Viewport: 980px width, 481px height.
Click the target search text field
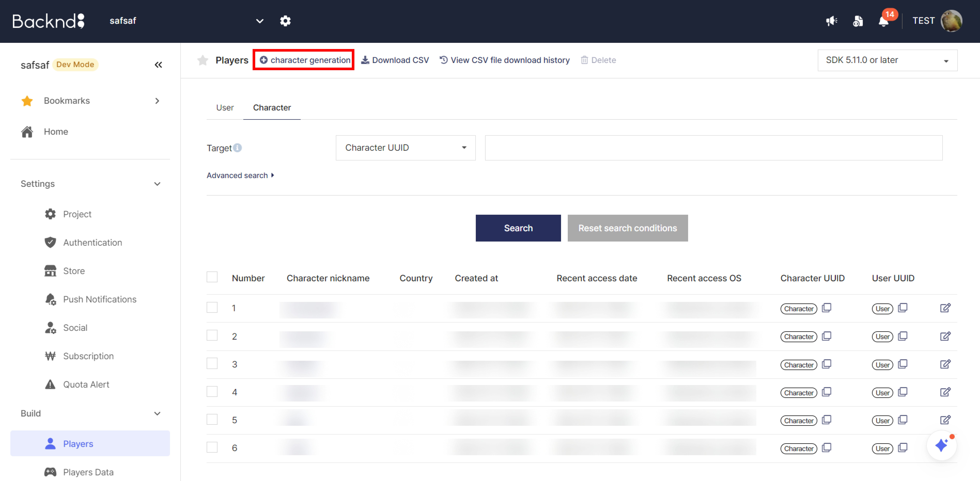pos(714,148)
